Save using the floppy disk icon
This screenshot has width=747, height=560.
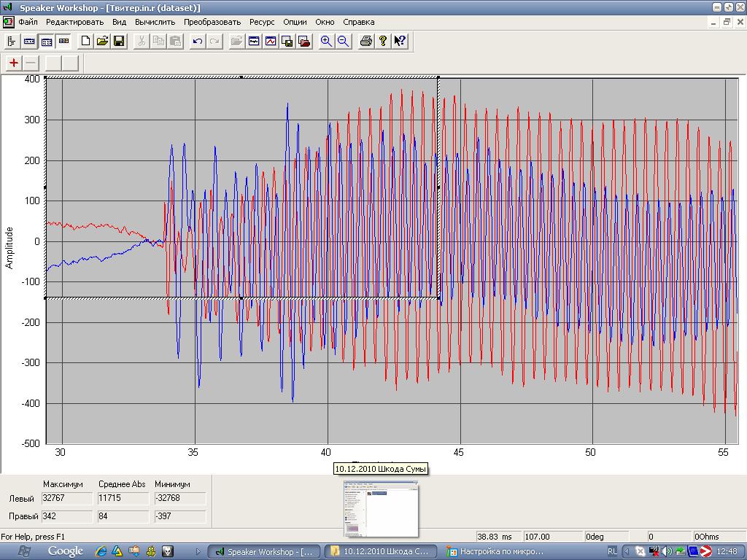[x=119, y=42]
